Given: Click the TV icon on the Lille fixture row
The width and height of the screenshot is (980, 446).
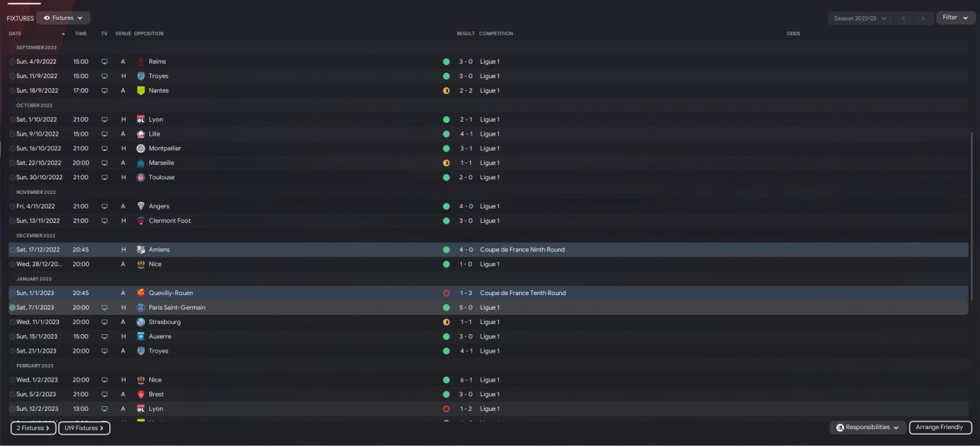Looking at the screenshot, I should coord(105,134).
